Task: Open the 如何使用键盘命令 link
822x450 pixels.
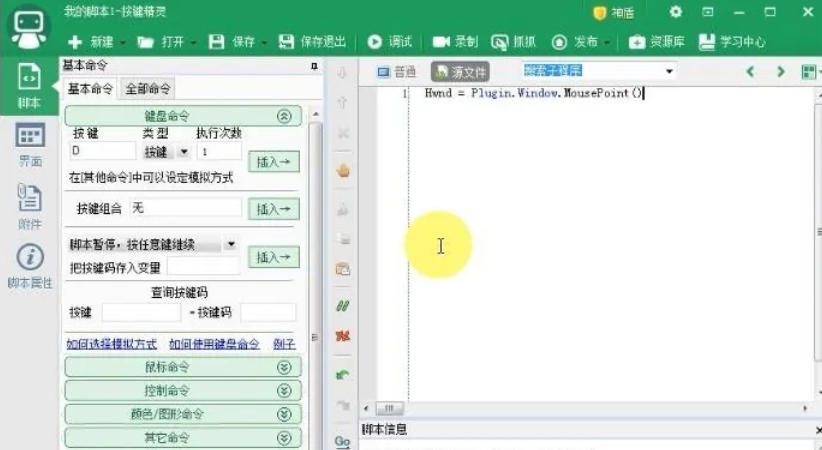Action: (214, 344)
